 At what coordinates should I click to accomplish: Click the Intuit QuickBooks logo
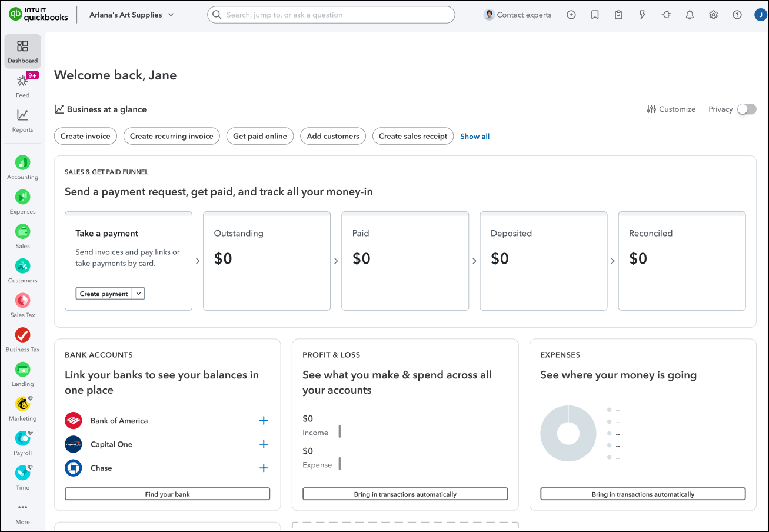coord(38,15)
